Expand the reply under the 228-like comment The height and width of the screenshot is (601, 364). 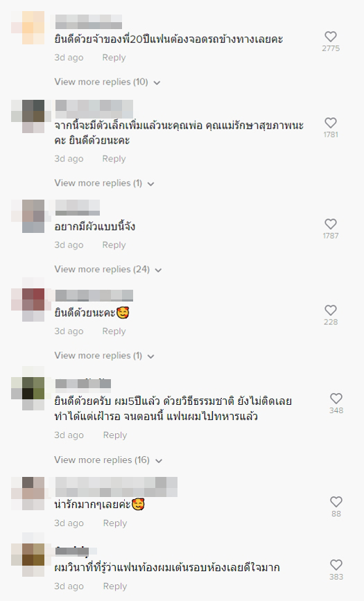(104, 356)
